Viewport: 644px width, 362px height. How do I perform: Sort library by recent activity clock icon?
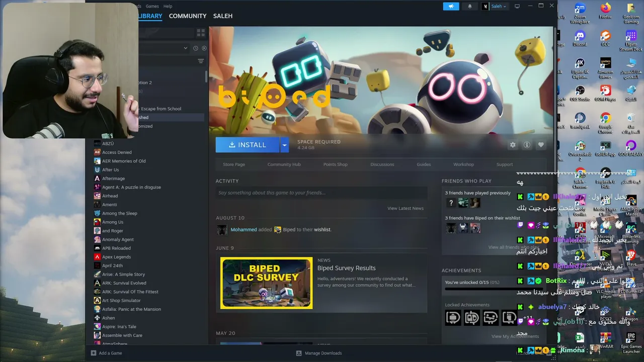pos(196,48)
